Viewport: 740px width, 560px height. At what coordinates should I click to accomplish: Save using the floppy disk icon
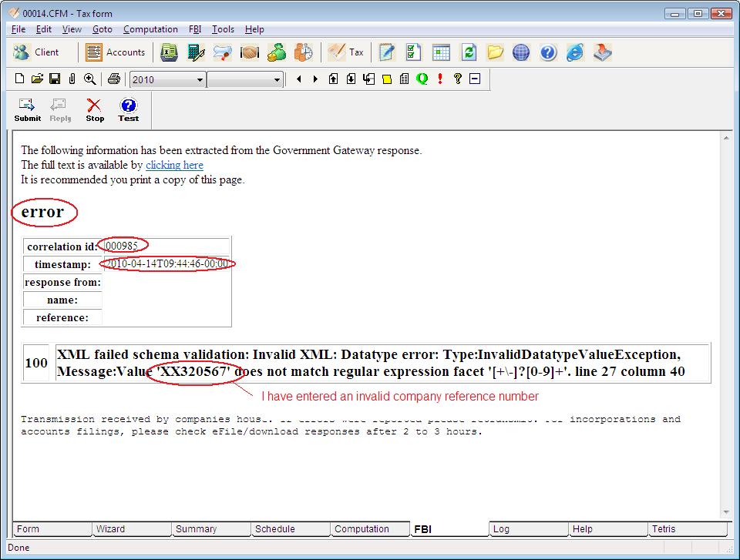click(55, 79)
